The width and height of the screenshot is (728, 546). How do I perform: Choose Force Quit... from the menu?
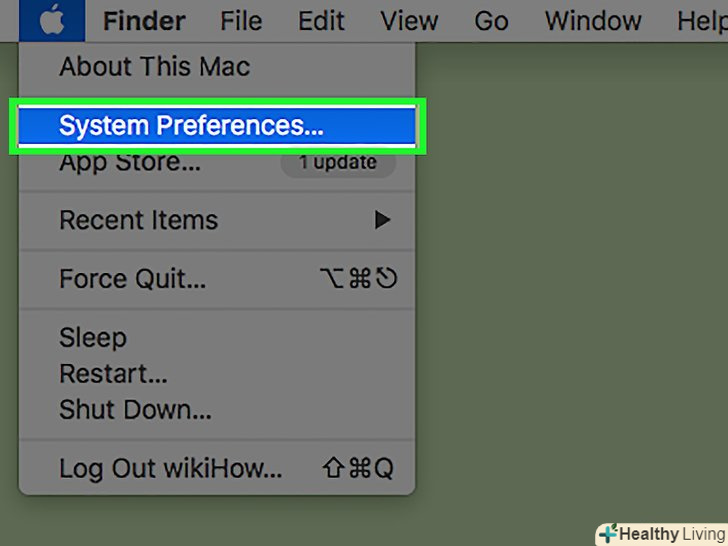pyautogui.click(x=132, y=279)
